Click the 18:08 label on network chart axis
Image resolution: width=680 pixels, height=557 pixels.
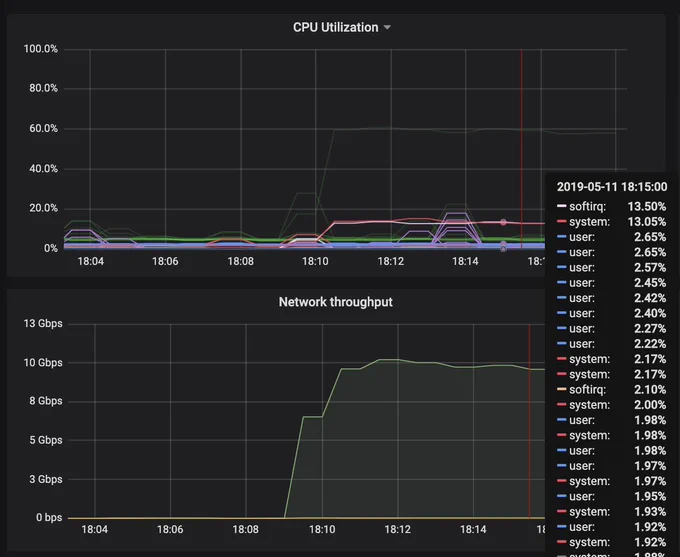(x=245, y=530)
